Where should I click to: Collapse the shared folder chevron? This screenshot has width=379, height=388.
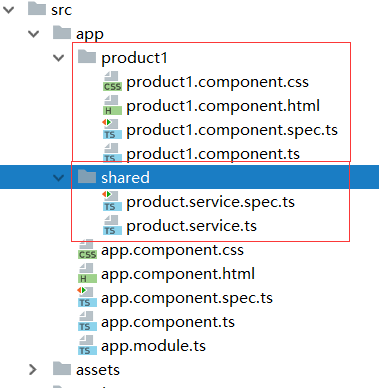tap(59, 178)
